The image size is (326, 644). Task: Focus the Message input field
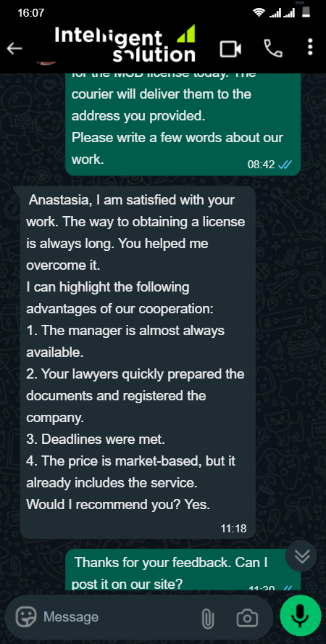pyautogui.click(x=119, y=617)
